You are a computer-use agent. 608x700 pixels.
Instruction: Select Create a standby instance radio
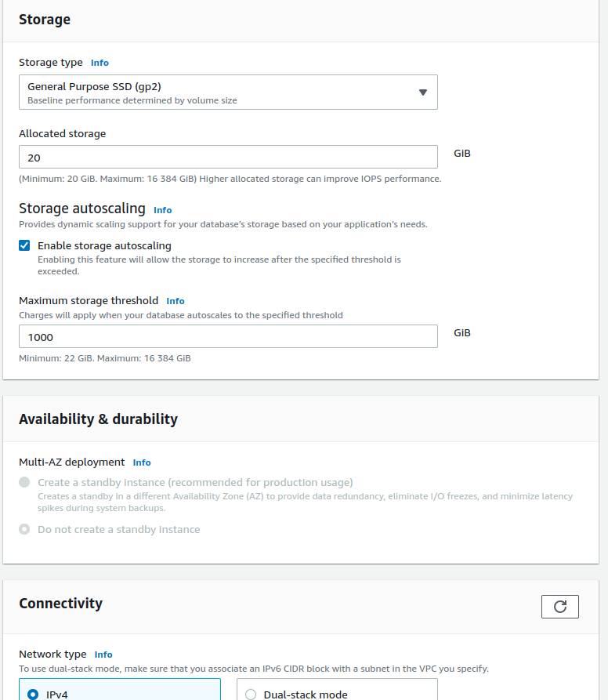point(24,482)
